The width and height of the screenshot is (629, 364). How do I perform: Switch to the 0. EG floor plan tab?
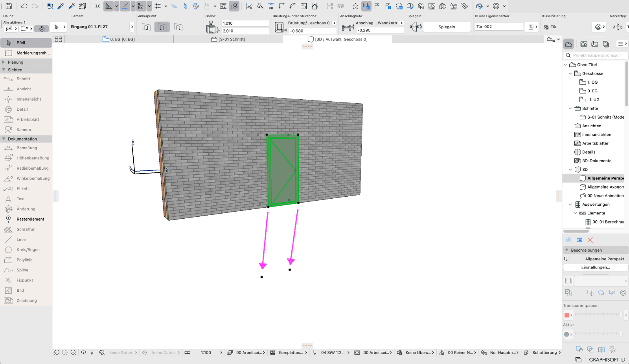(118, 39)
